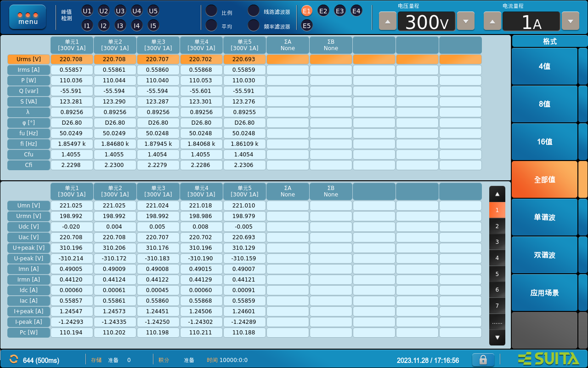Expand more pages via the ...... button
The image size is (588, 368).
point(497,322)
